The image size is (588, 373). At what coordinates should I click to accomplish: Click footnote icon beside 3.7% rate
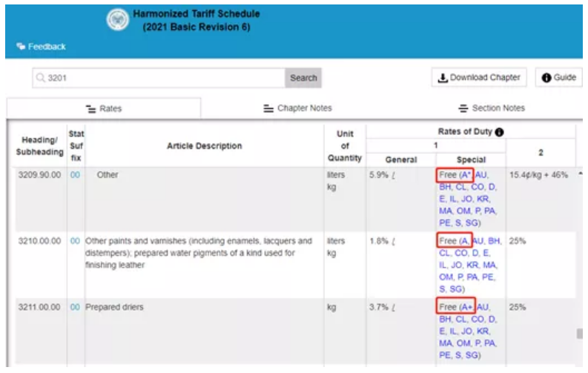(394, 308)
